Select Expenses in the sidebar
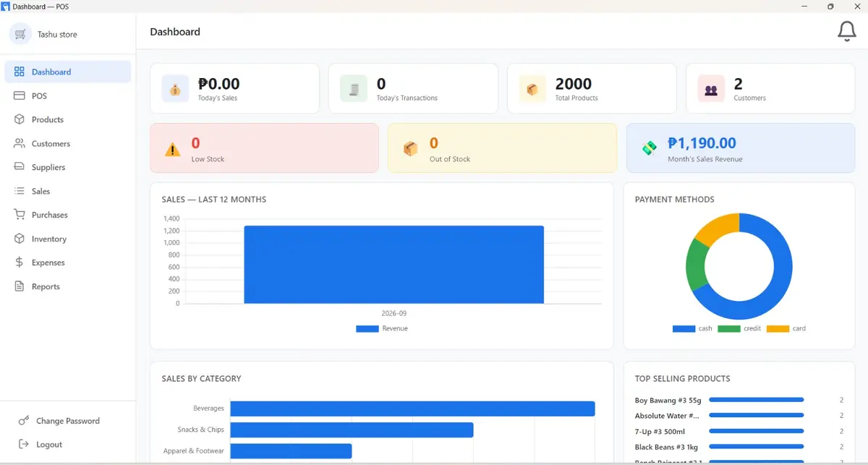Viewport: 868px width, 465px height. (68, 263)
